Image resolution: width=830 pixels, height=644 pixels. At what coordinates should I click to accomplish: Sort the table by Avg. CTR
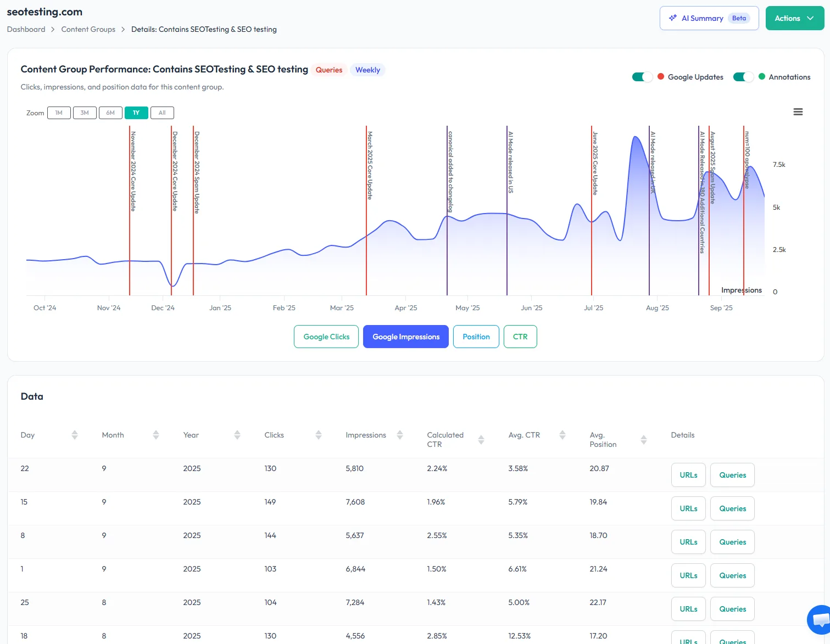click(561, 434)
